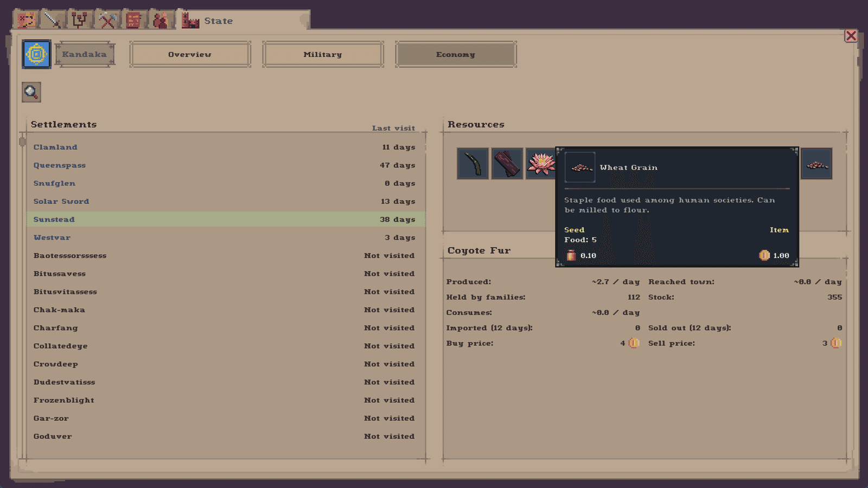Select Solar Sword settlement

coord(226,201)
